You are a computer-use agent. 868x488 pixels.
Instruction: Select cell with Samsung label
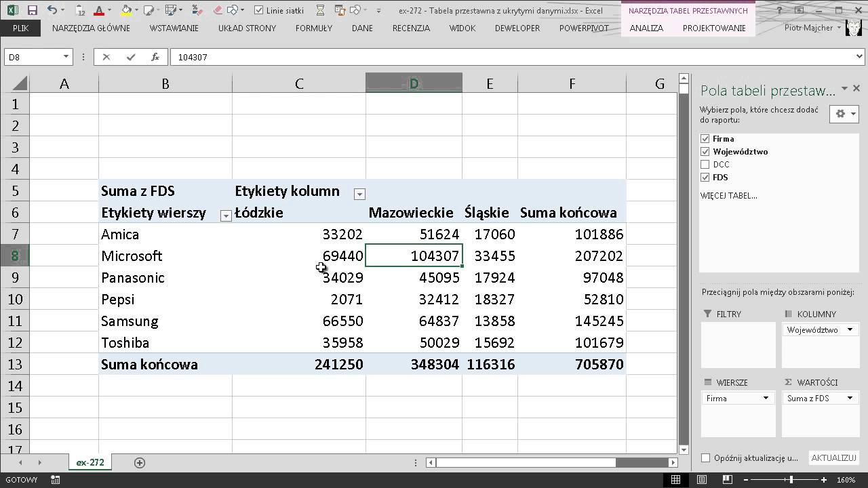[165, 321]
